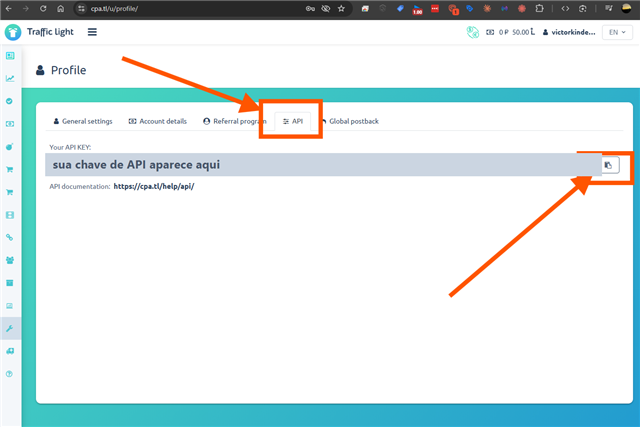Open the browser extensions puzzle icon
This screenshot has height=427, width=640.
(x=539, y=9)
